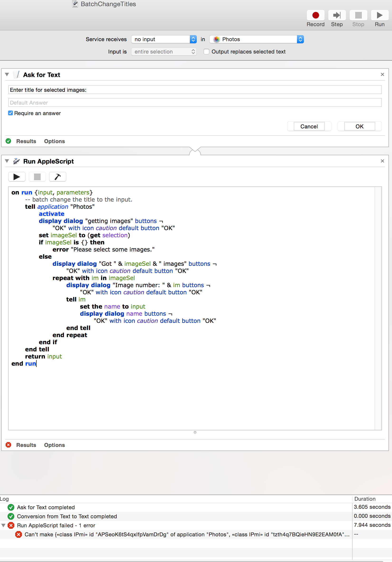Select 'Conversion from Text to Text completed' row
The image size is (392, 562).
[x=176, y=516]
